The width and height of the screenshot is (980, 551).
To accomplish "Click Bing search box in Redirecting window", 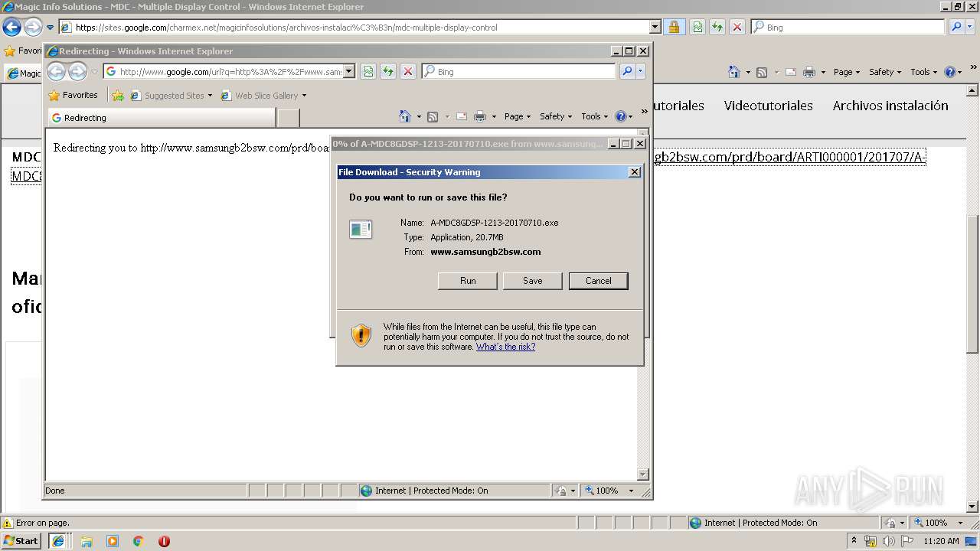I will click(518, 71).
